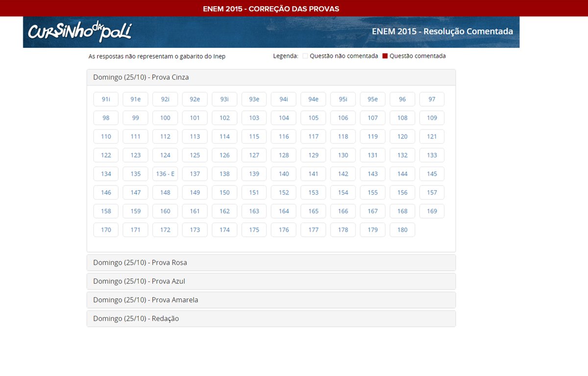Open question 173
588x376 pixels.
click(x=195, y=230)
